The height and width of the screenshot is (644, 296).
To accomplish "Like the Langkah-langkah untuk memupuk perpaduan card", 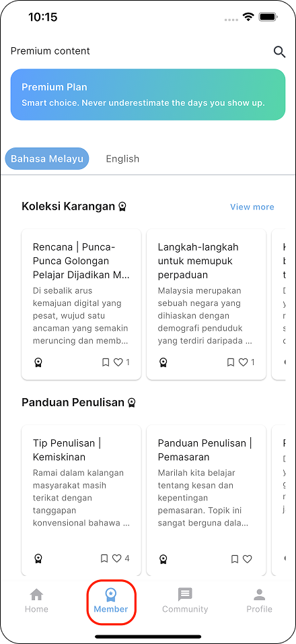I will coord(244,362).
